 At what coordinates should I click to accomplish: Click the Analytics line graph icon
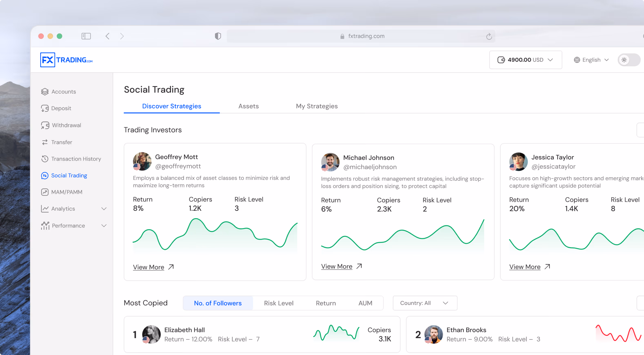pos(45,209)
